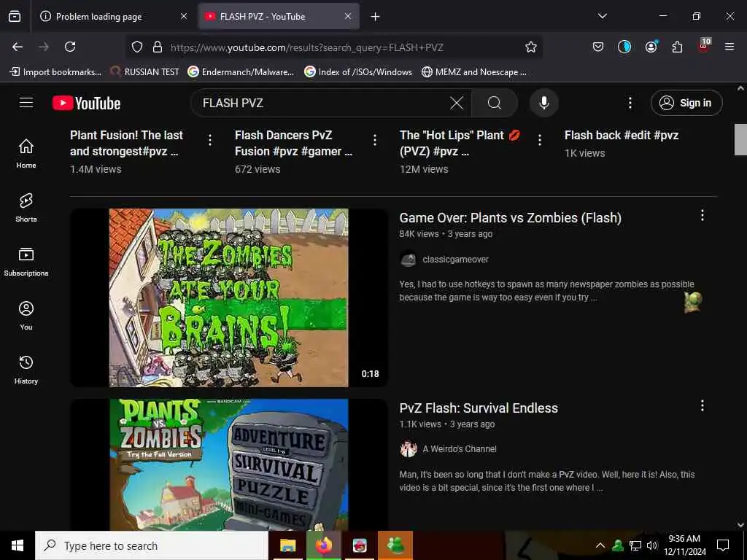The width and height of the screenshot is (747, 560).
Task: Open options for Flash Dancers short
Action: coord(375,139)
